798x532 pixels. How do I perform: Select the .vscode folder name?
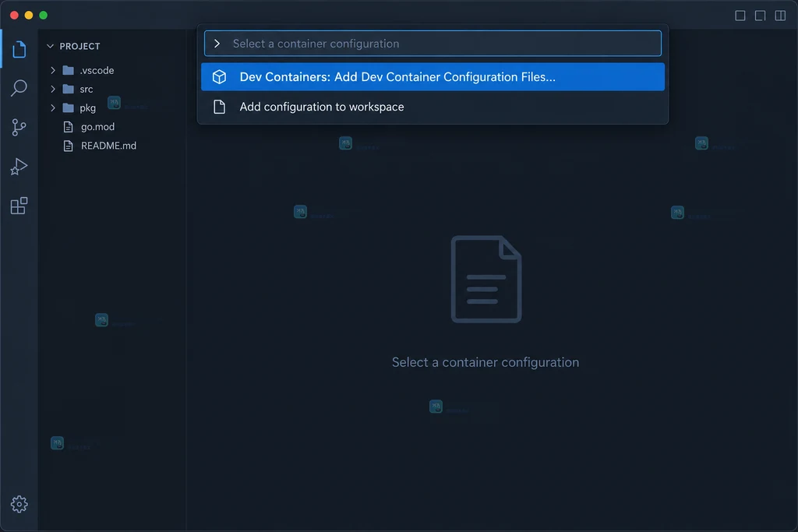(97, 70)
